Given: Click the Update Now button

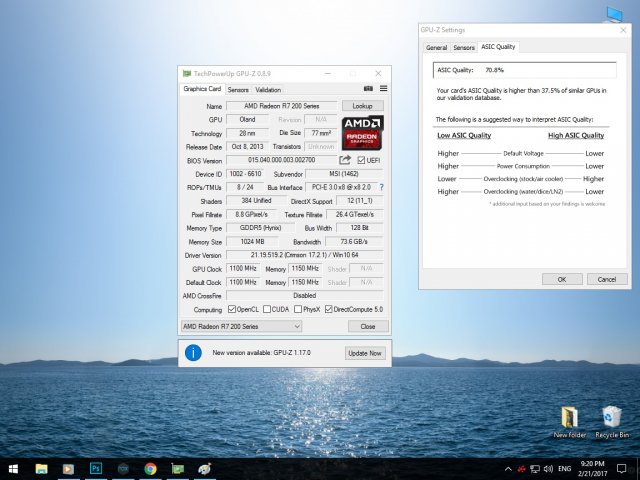Looking at the screenshot, I should pyautogui.click(x=364, y=353).
